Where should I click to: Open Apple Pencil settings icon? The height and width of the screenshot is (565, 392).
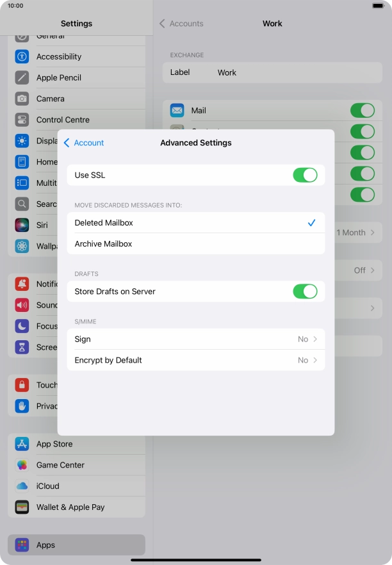(x=22, y=78)
